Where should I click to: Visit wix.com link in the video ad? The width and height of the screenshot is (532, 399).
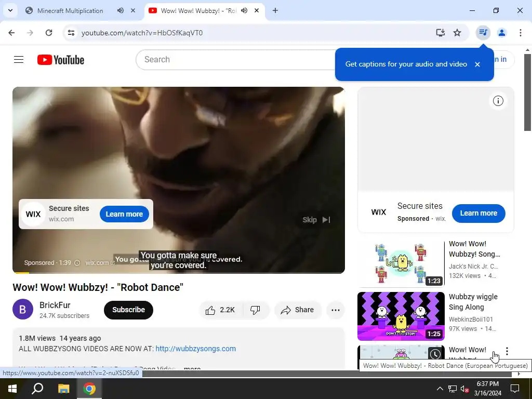tap(100, 262)
